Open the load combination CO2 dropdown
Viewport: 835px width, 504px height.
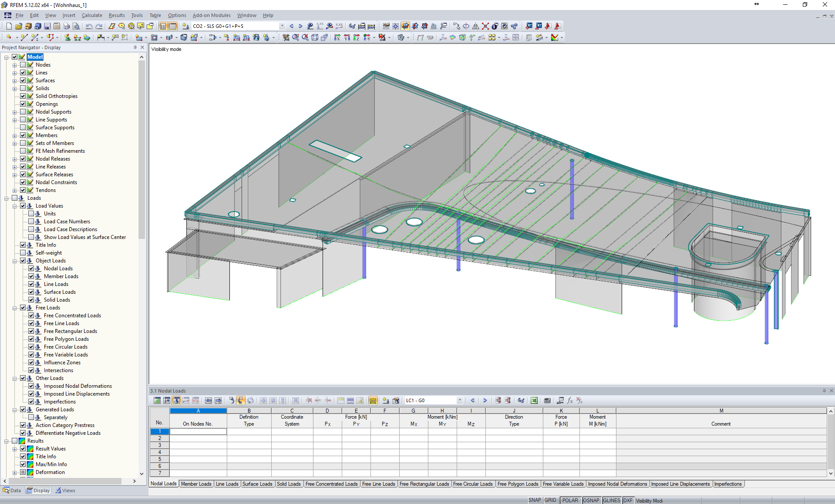[x=282, y=26]
